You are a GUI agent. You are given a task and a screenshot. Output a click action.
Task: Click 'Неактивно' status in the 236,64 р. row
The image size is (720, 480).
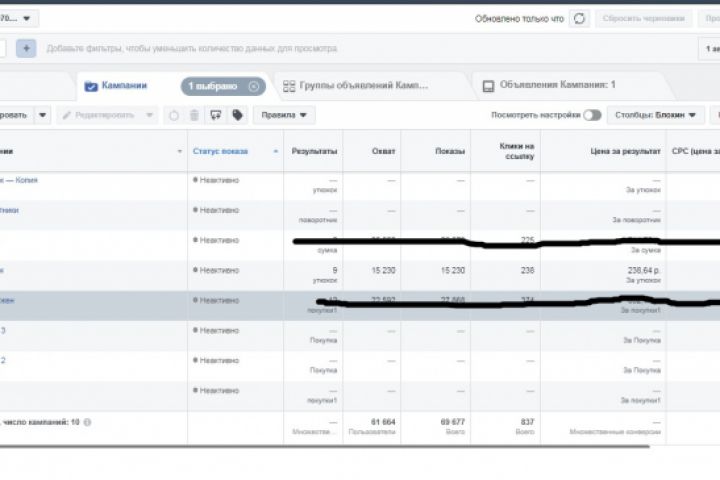click(216, 270)
